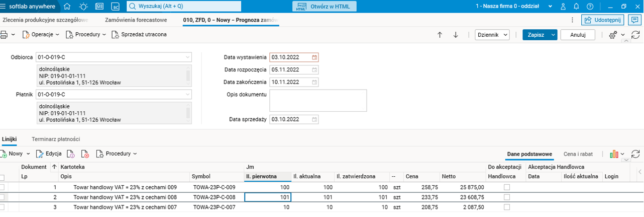Move to next record with down arrow
This screenshot has height=217, width=644.
click(456, 35)
